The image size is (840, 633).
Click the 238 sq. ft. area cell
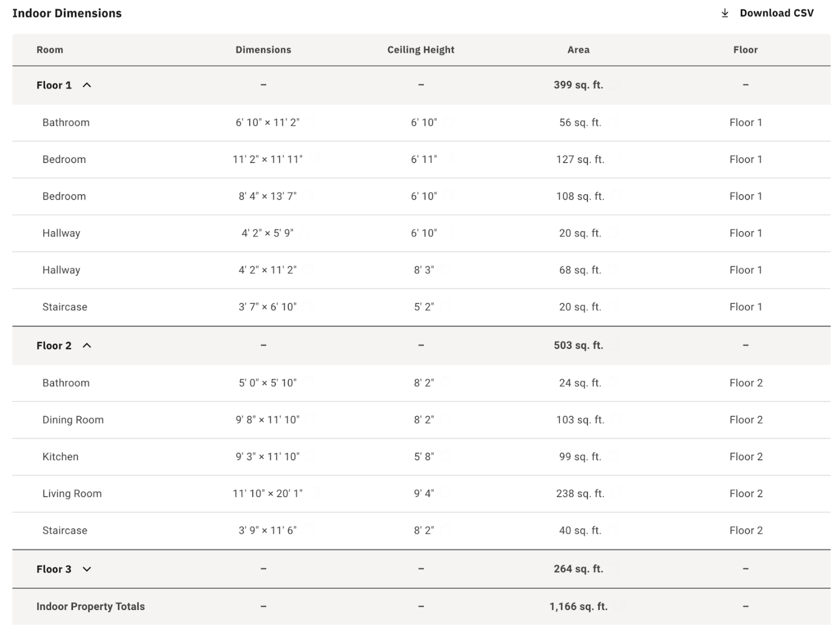coord(580,493)
